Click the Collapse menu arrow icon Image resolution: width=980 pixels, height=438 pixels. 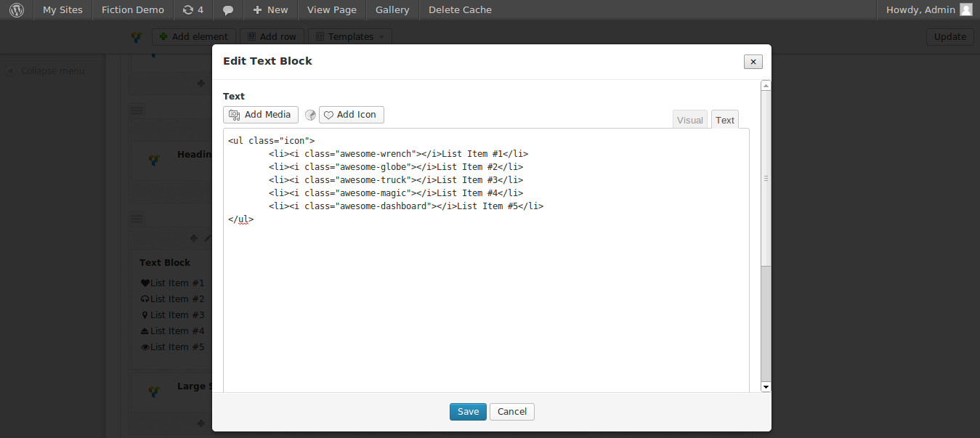coord(11,70)
